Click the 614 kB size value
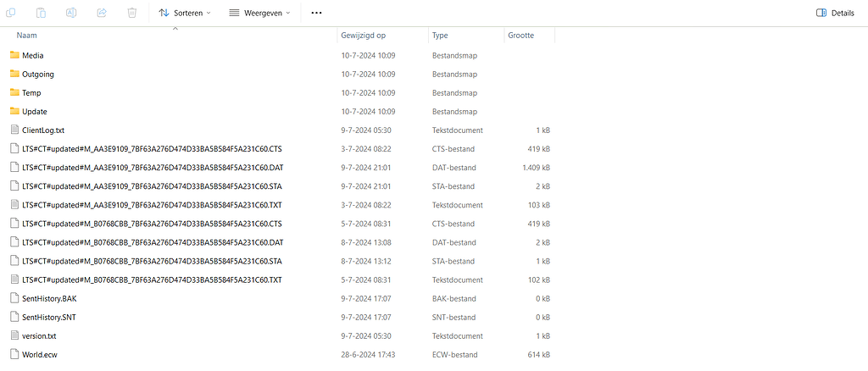This screenshot has width=868, height=371. pyautogui.click(x=539, y=354)
